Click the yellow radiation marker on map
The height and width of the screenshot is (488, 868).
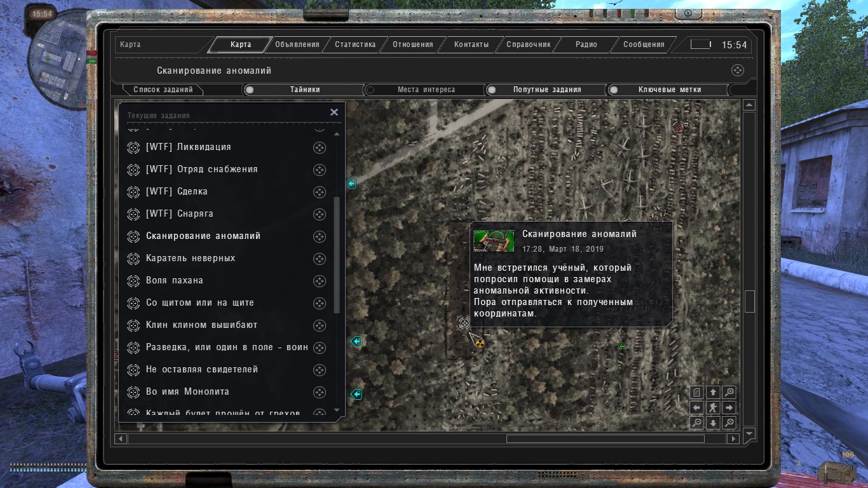tap(480, 344)
